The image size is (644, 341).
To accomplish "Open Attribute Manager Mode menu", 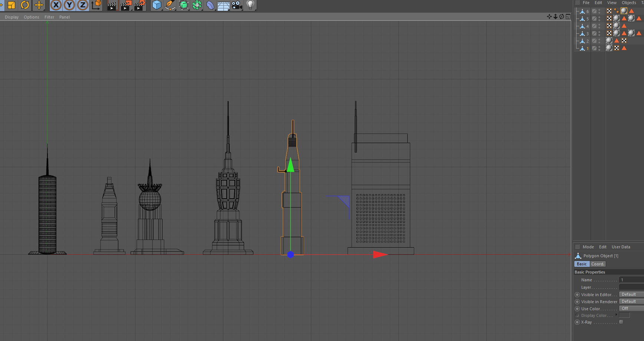I will point(588,247).
